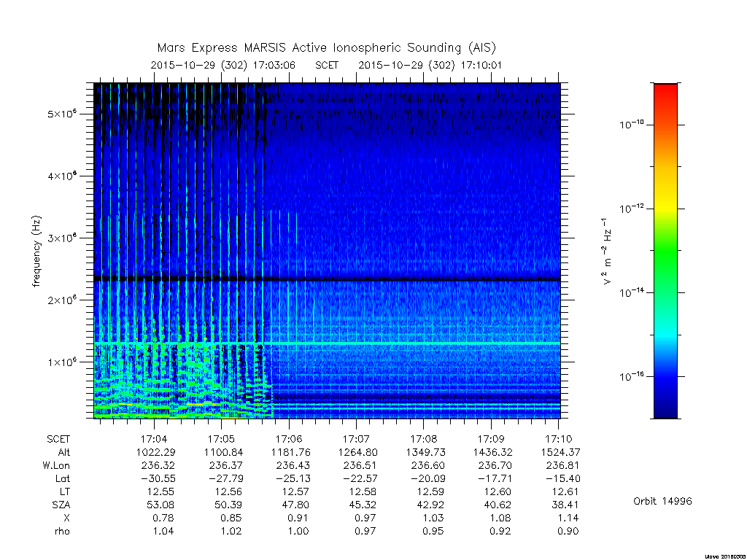Click the green middle of the colorbar
The image size is (747, 560).
[x=665, y=251]
